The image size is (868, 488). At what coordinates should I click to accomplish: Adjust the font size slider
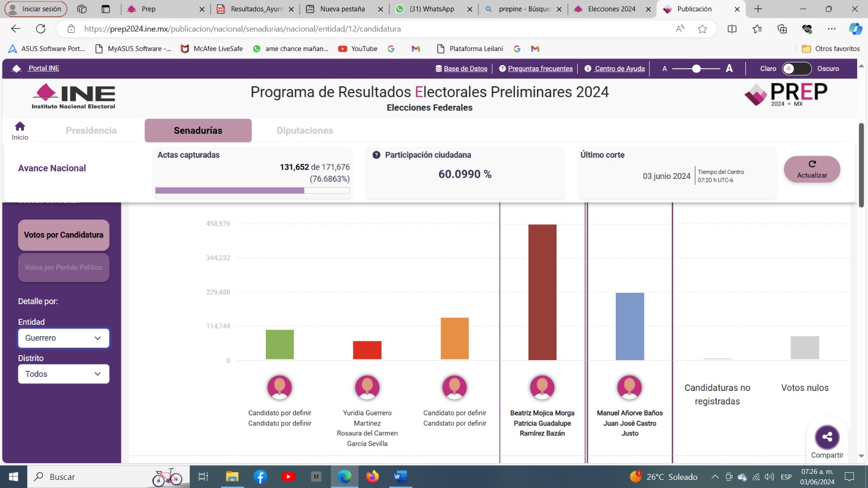coord(697,69)
